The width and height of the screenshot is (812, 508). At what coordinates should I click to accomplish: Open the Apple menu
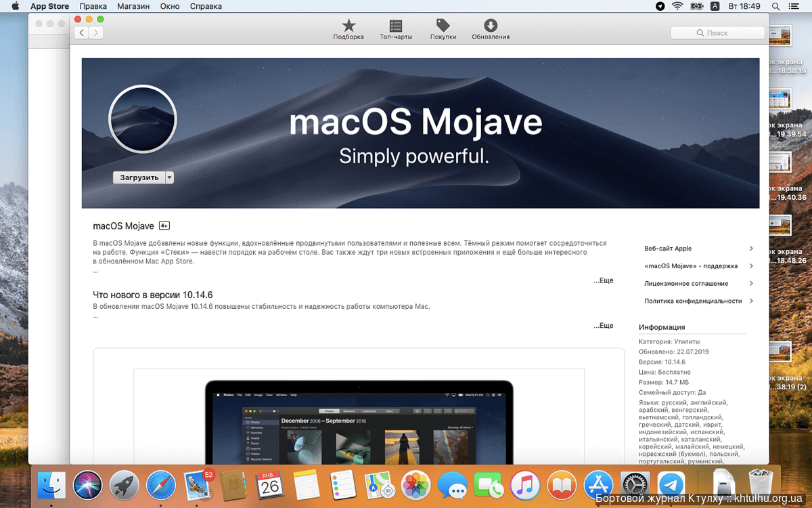click(x=15, y=6)
